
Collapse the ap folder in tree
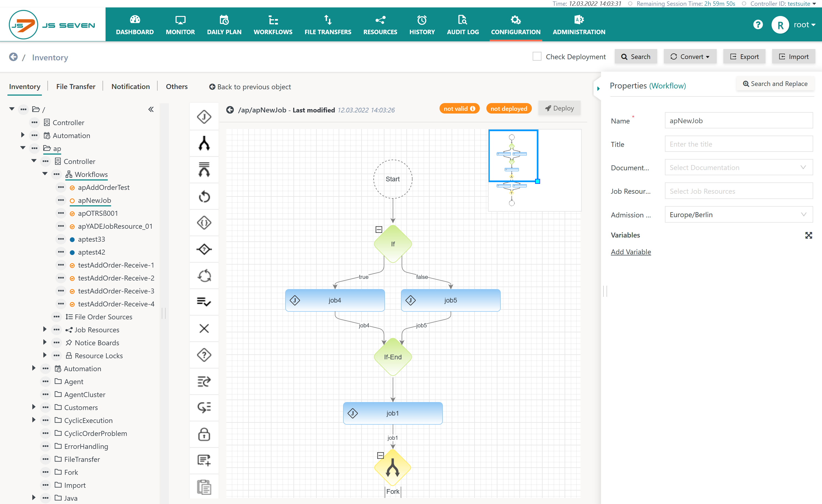tap(23, 148)
